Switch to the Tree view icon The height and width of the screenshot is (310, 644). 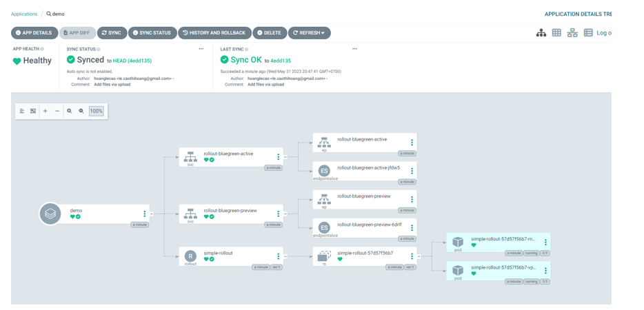(x=541, y=33)
